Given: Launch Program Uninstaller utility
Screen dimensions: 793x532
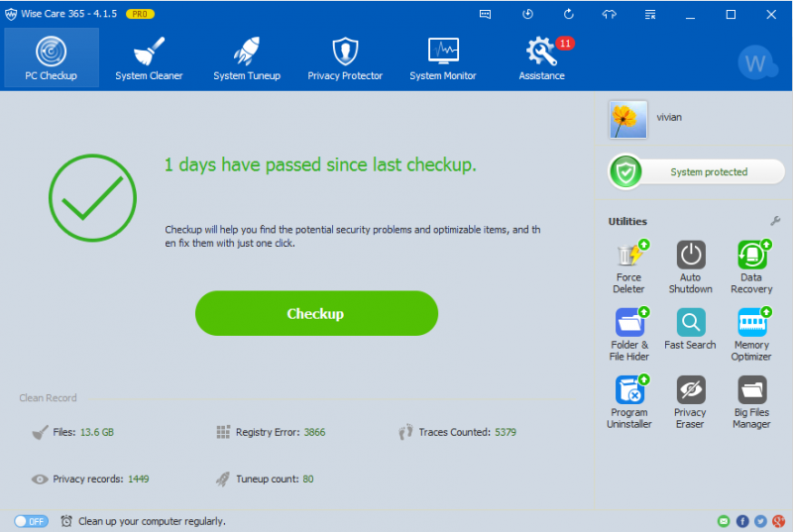Looking at the screenshot, I should pyautogui.click(x=628, y=402).
